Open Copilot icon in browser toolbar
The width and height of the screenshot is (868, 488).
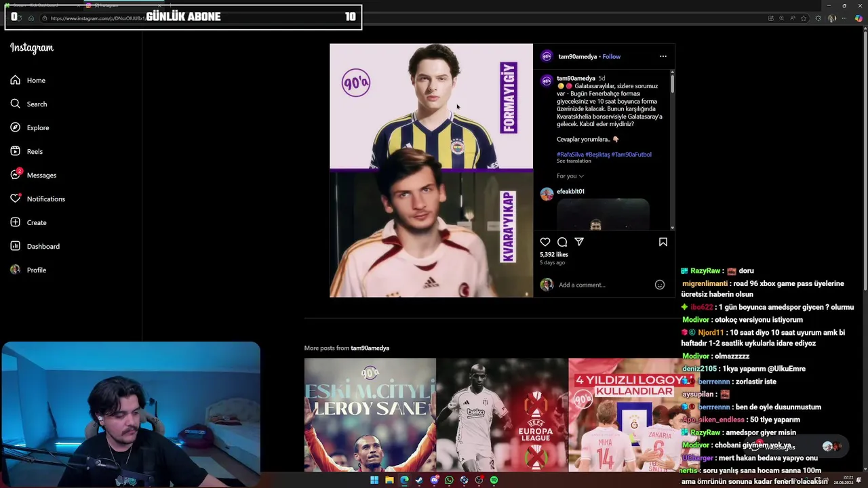click(859, 18)
